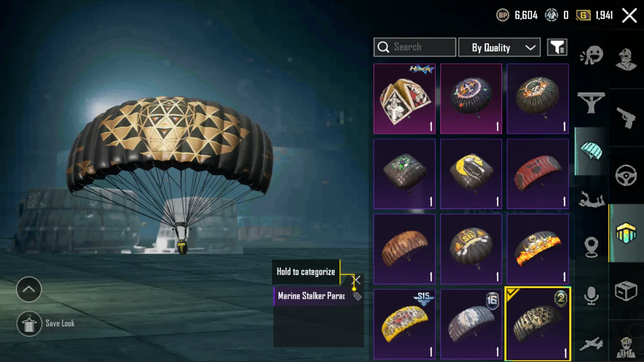Click the filter funnel icon
This screenshot has height=362, width=644.
pyautogui.click(x=557, y=47)
